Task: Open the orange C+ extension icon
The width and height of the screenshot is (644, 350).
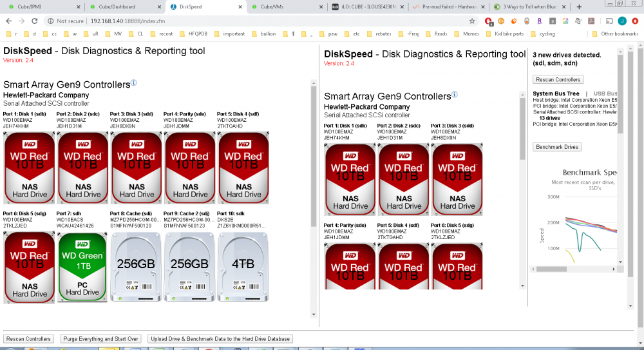Action: pos(501,21)
